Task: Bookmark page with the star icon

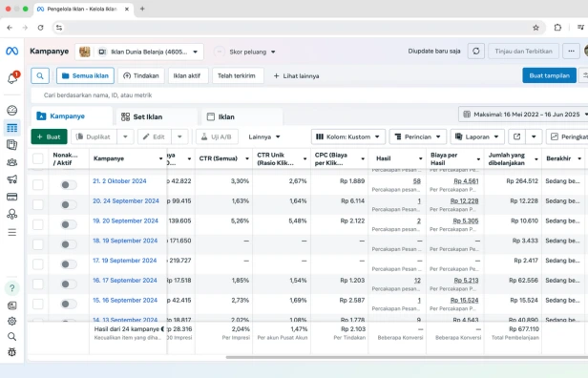Action: click(x=535, y=28)
